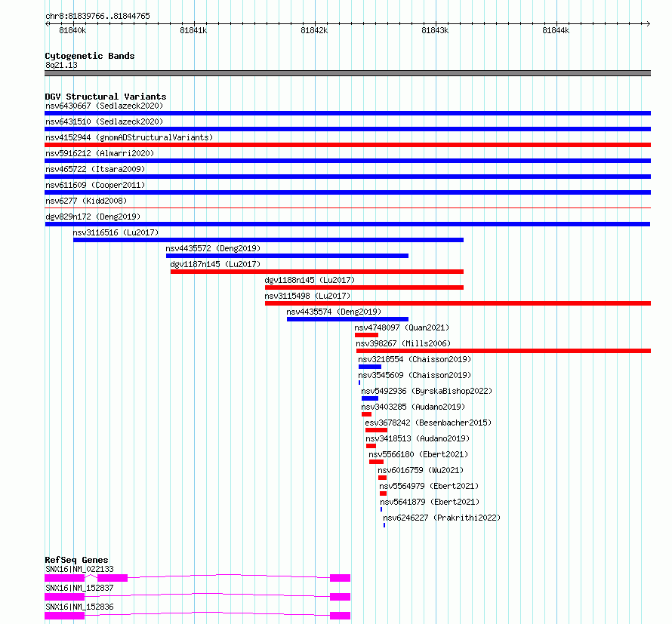Click the RefSeq Genes track title
The height and width of the screenshot is (624, 672).
(76, 560)
